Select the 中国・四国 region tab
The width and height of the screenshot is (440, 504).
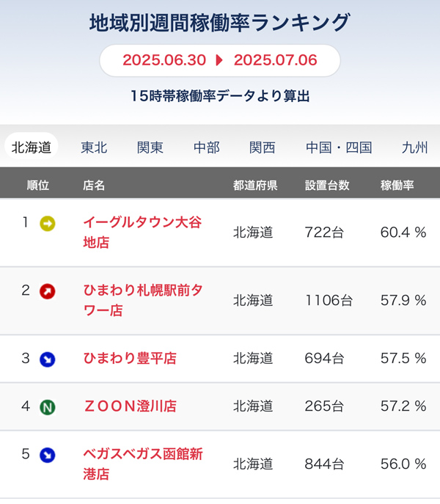(339, 147)
